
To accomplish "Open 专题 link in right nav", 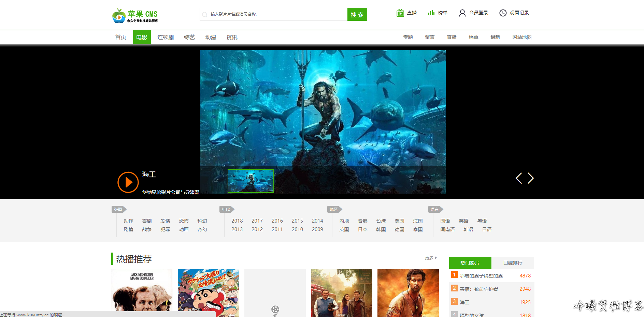I will click(408, 37).
